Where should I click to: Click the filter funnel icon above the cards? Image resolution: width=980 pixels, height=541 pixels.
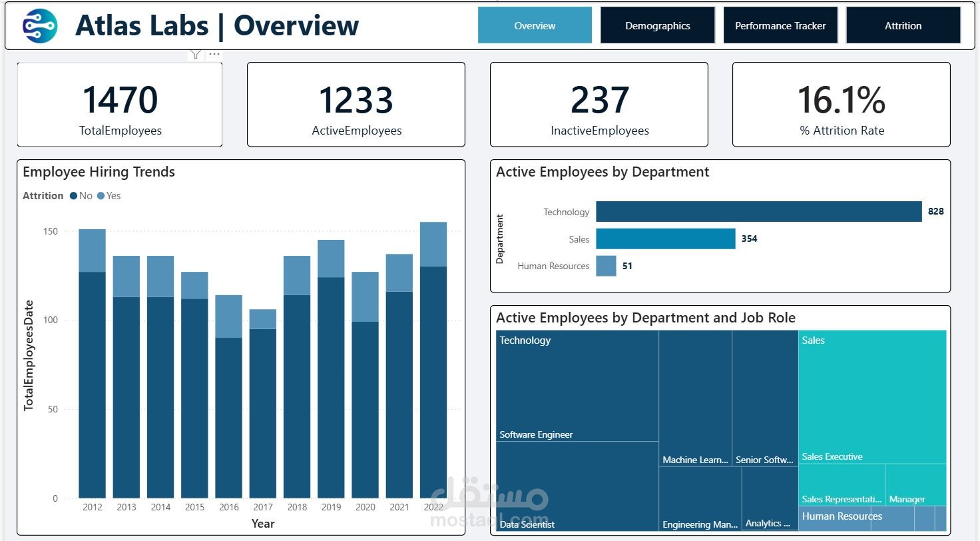[196, 54]
